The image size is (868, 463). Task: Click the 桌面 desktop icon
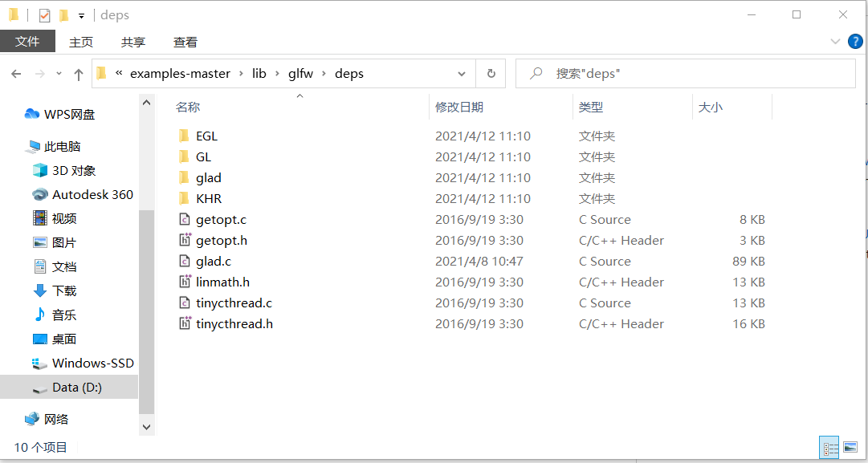coord(40,339)
